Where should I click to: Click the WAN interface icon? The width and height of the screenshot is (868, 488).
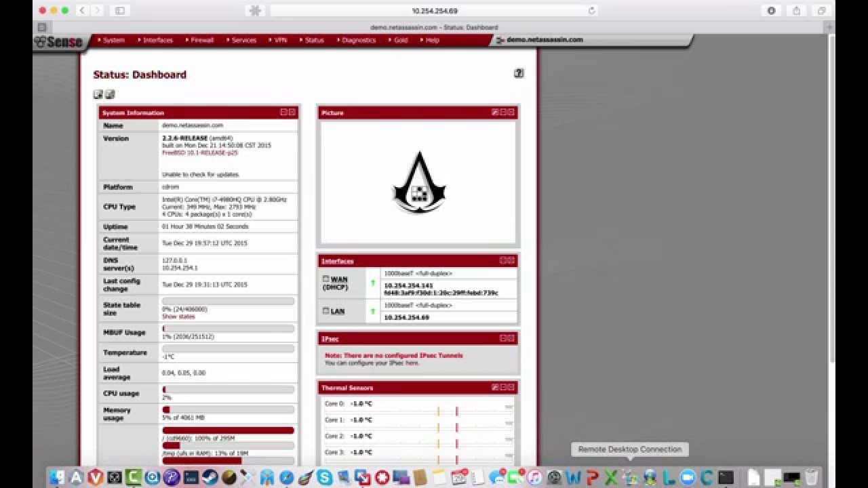[325, 279]
